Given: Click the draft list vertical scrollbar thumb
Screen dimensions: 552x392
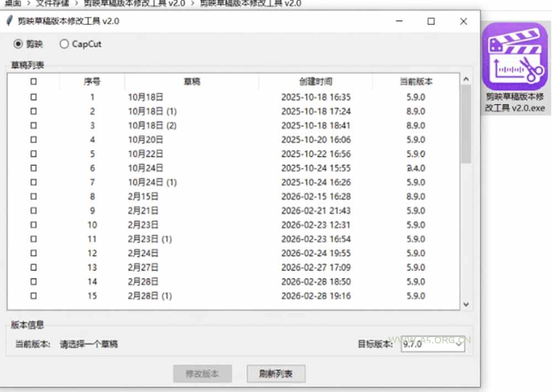Looking at the screenshot, I should [466, 124].
